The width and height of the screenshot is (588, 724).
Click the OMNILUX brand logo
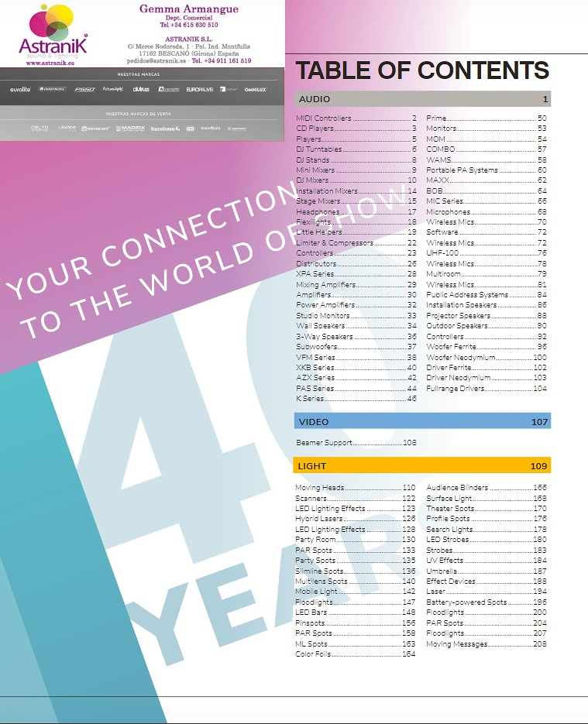click(255, 90)
